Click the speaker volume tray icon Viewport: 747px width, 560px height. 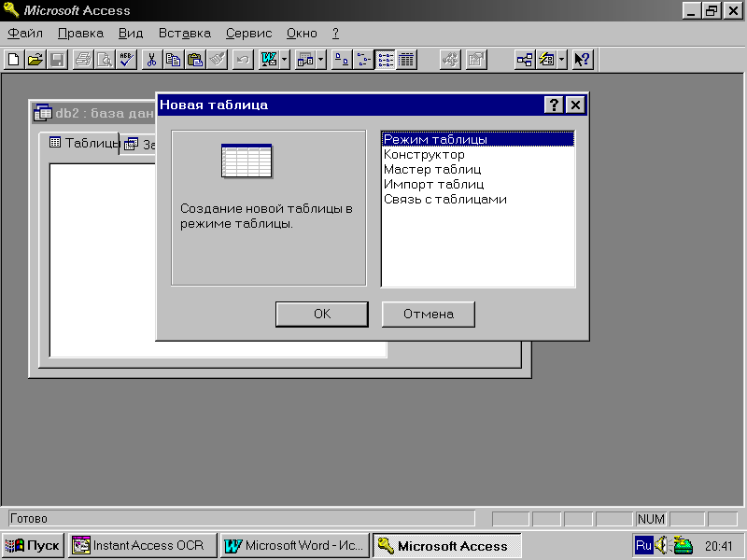click(661, 545)
